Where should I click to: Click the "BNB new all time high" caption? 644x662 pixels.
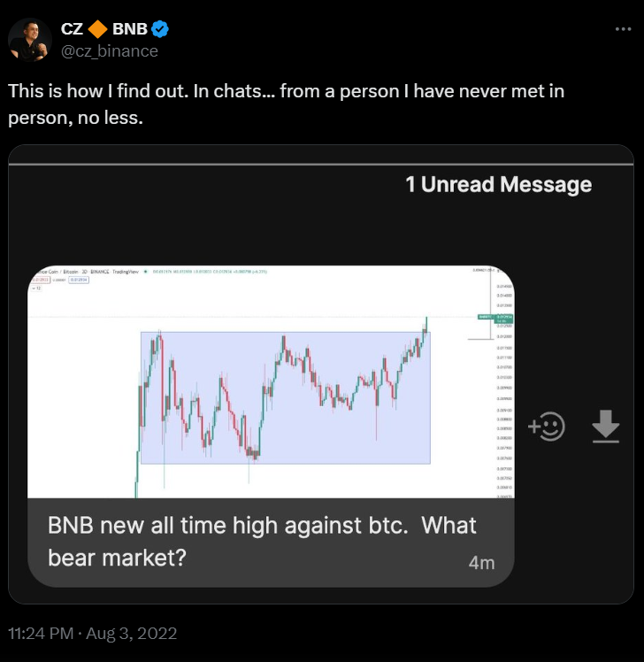click(x=263, y=542)
